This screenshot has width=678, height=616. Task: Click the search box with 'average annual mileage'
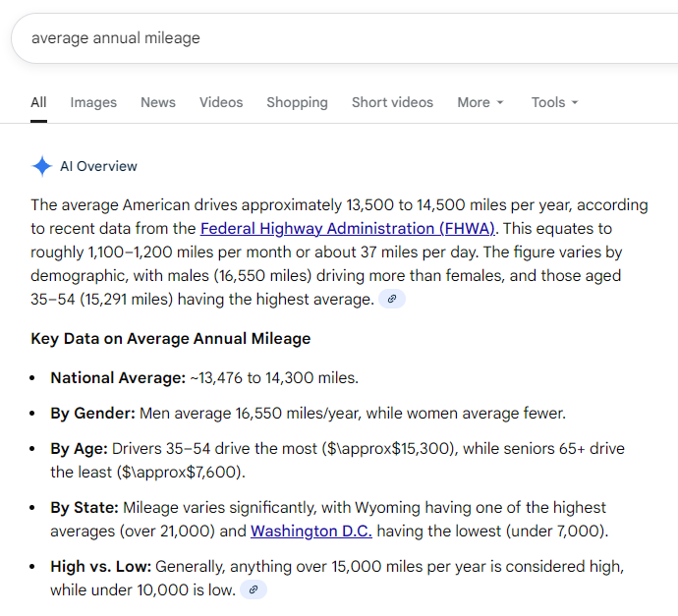pyautogui.click(x=346, y=38)
